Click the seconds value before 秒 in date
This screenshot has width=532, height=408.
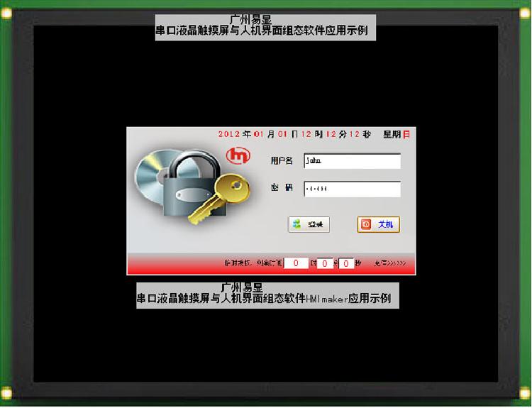[x=355, y=134]
